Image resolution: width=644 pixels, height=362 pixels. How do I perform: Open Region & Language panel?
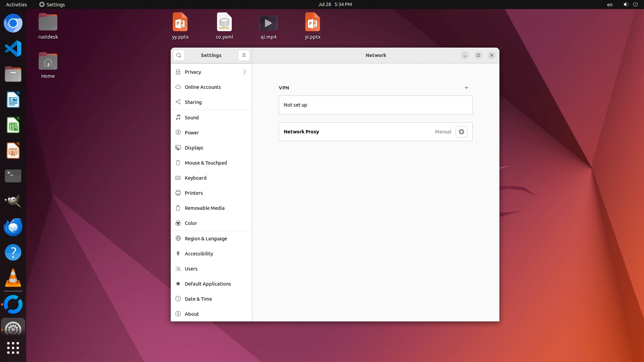[206, 239]
